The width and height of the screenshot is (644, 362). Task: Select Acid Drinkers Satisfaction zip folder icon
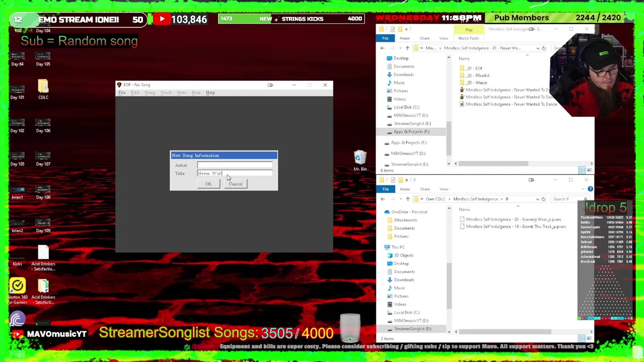[x=43, y=291]
